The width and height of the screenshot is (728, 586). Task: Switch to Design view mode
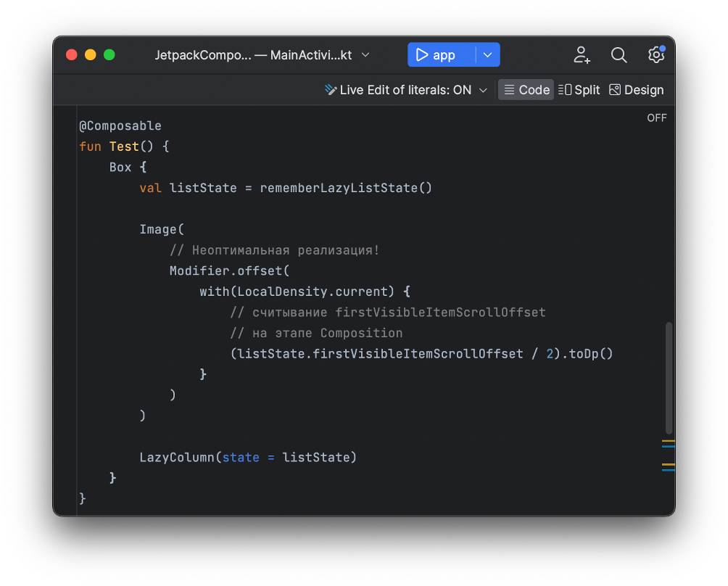pos(636,90)
